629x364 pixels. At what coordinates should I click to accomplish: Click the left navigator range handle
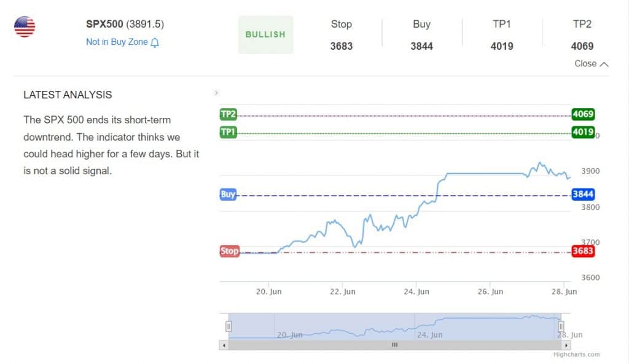(x=229, y=327)
